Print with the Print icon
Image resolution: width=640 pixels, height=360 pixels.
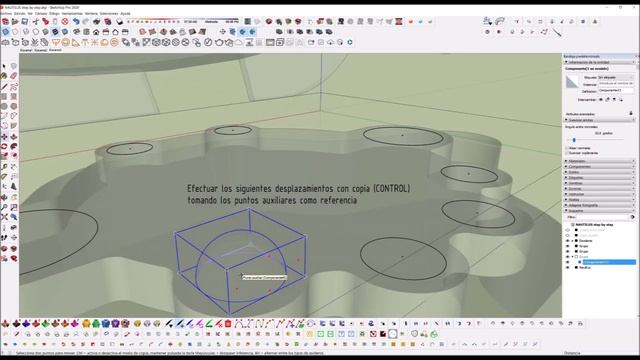click(97, 21)
